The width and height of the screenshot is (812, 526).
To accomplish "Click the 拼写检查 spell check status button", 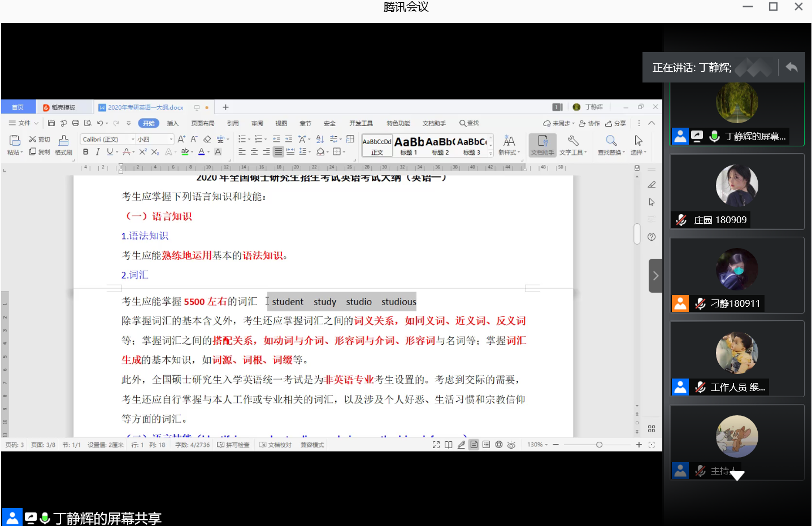I will click(x=233, y=445).
